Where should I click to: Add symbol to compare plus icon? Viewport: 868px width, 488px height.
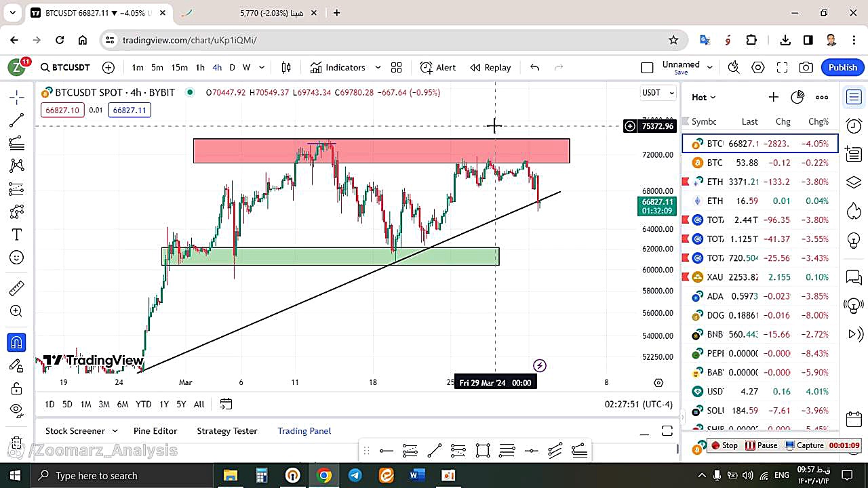(108, 67)
